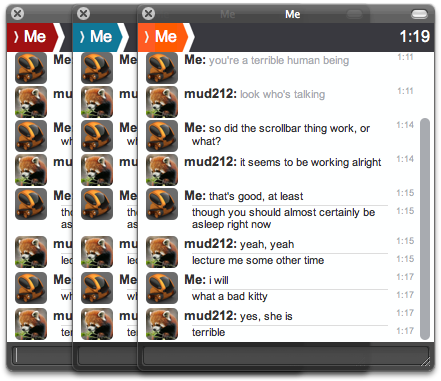The height and width of the screenshot is (381, 441).
Task: Click red panda avatar beside "yes, she is"
Action: tap(162, 324)
